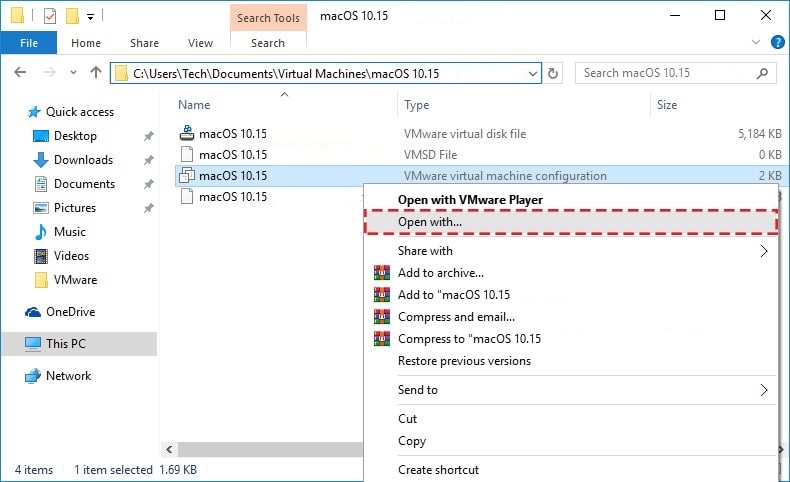790x482 pixels.
Task: Open the VMware folder in navigation pane
Action: pos(75,280)
